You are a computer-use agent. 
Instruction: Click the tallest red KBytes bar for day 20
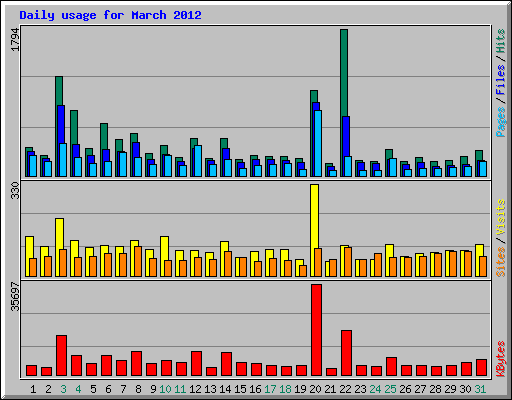(x=317, y=330)
